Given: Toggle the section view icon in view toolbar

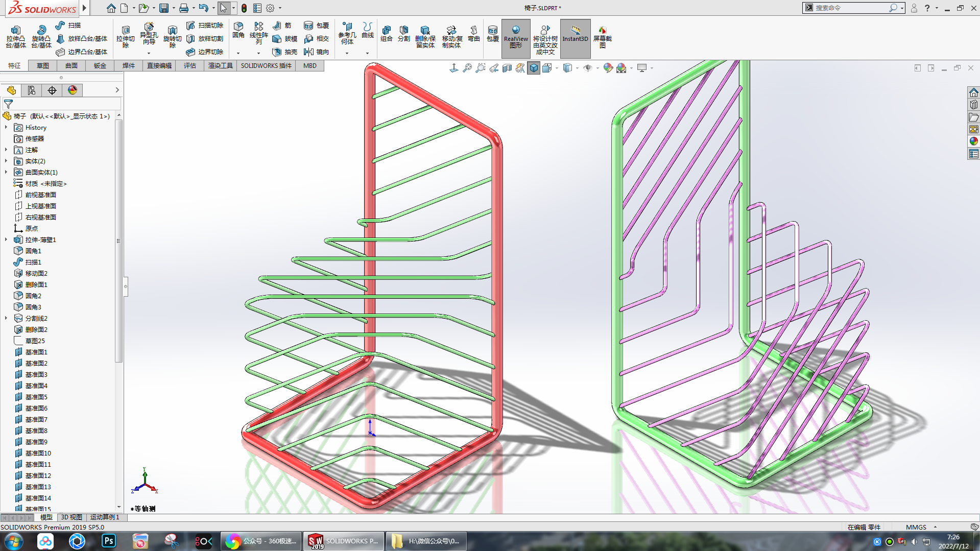Looking at the screenshot, I should pos(507,68).
